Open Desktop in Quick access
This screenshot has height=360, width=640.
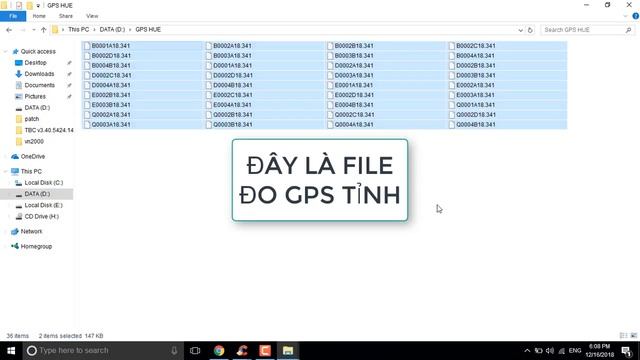pyautogui.click(x=36, y=62)
